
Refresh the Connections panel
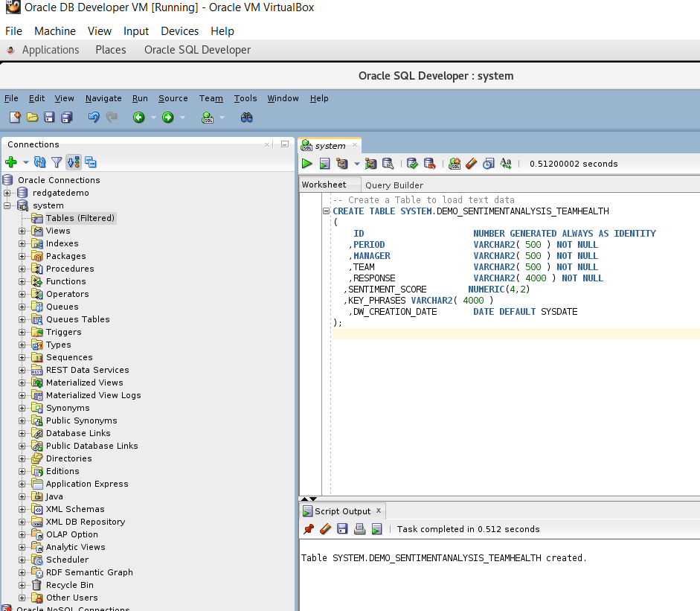pos(39,162)
